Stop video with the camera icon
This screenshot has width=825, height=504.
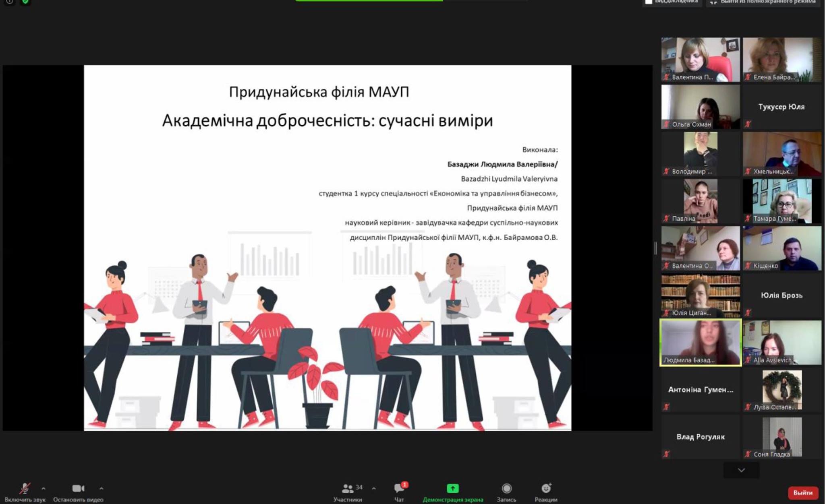78,488
